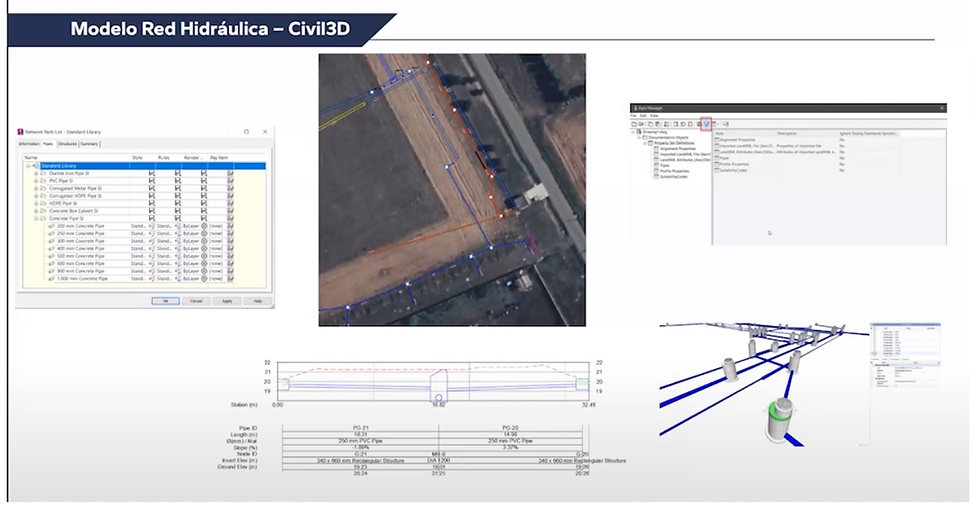Click the Style icon in Concrete Pipe SI row
980x506 pixels.
coord(152,218)
